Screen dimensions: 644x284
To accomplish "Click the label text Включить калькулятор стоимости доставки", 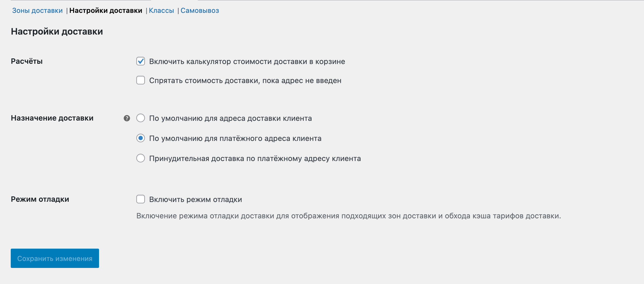I will pos(247,62).
